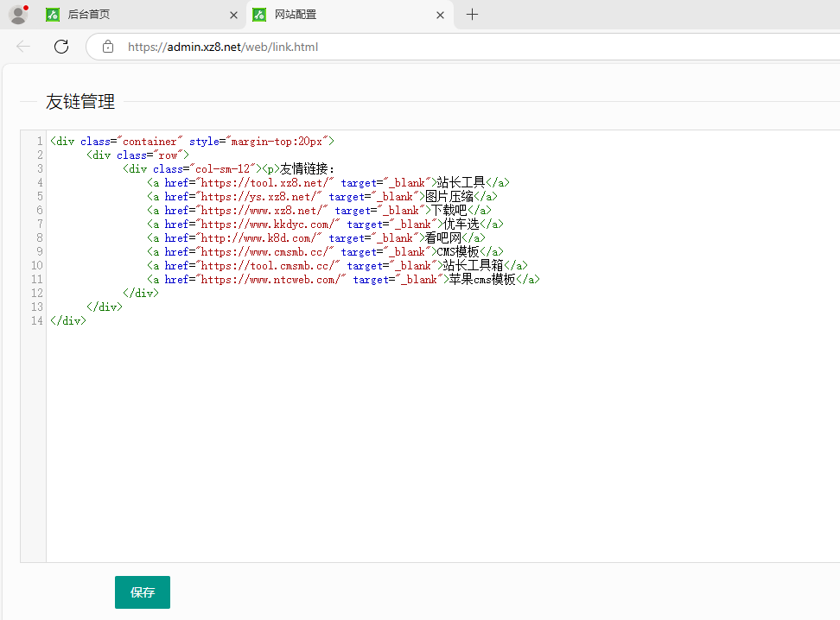
Task: Click the 图片压缩 link code line
Action: 322,197
